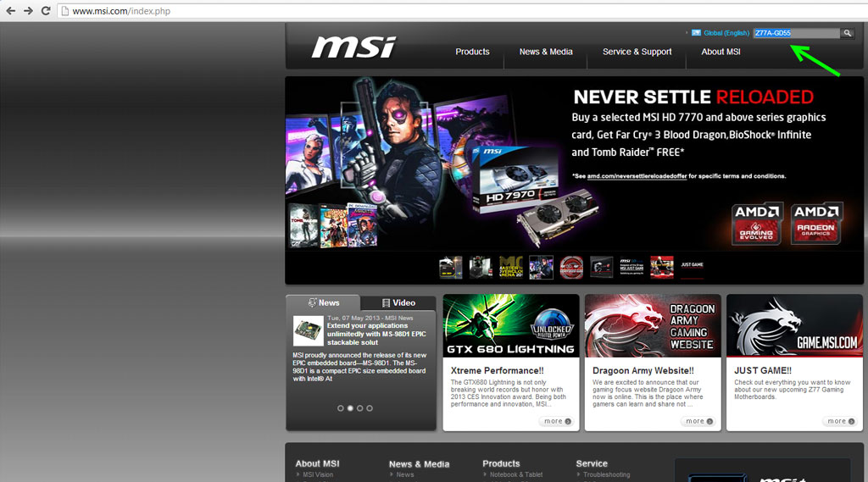
Task: Click the page icon in the address bar
Action: click(64, 11)
